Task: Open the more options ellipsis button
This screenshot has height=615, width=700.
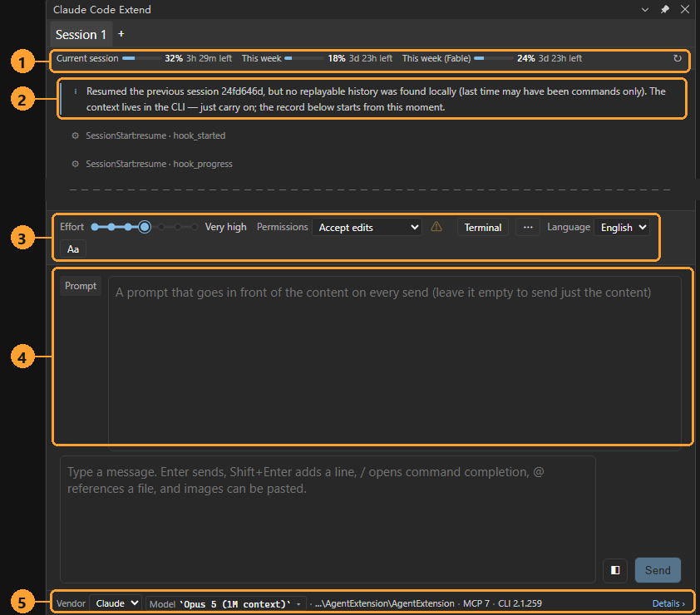Action: click(528, 227)
